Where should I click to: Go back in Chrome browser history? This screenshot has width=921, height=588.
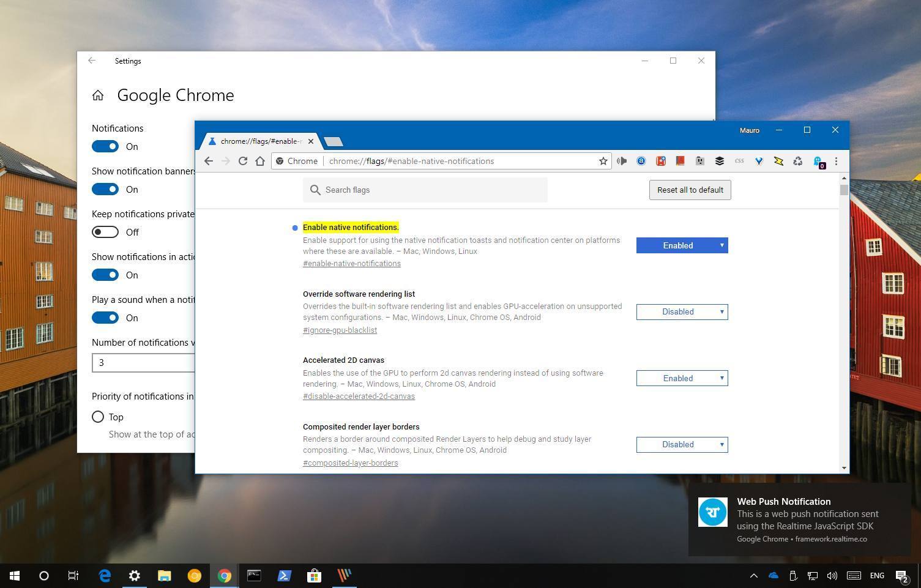(209, 161)
